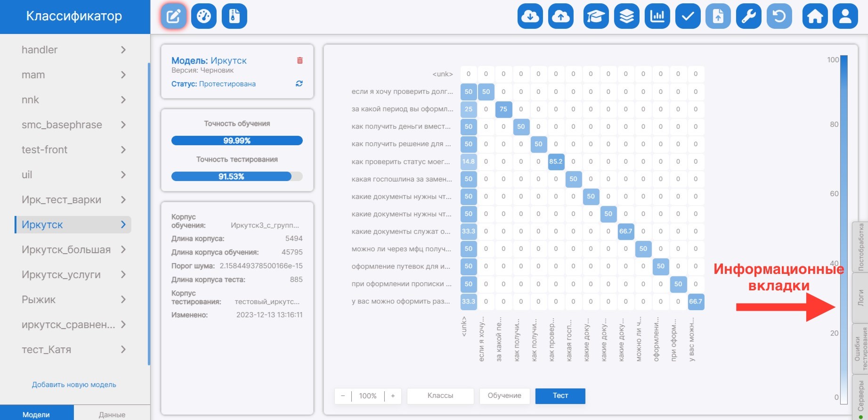
Task: Open the bar chart statistics icon
Action: pos(657,16)
